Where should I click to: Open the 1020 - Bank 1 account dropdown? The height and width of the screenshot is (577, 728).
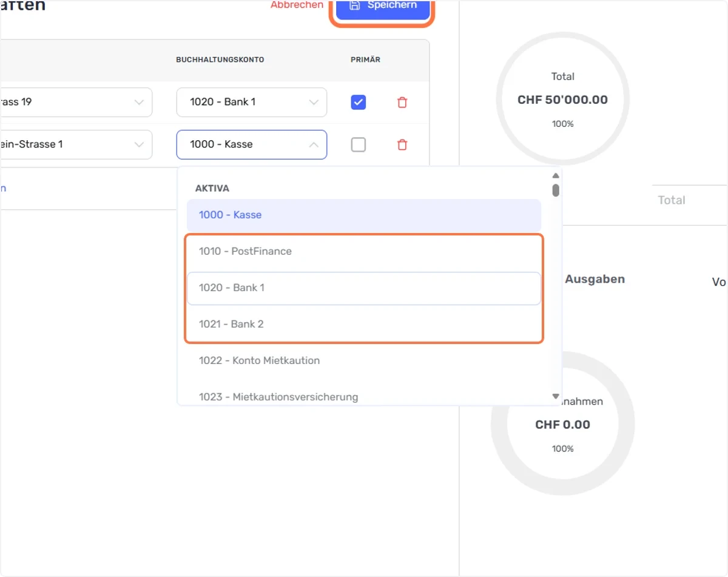coord(252,103)
